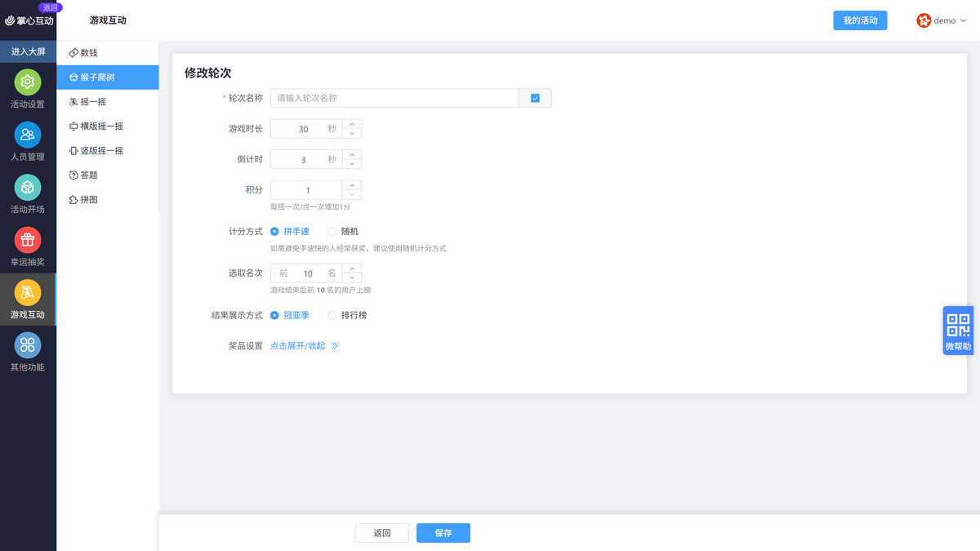Viewport: 980px width, 551px height.
Task: Click the 微帮助 QR code icon
Action: (958, 326)
